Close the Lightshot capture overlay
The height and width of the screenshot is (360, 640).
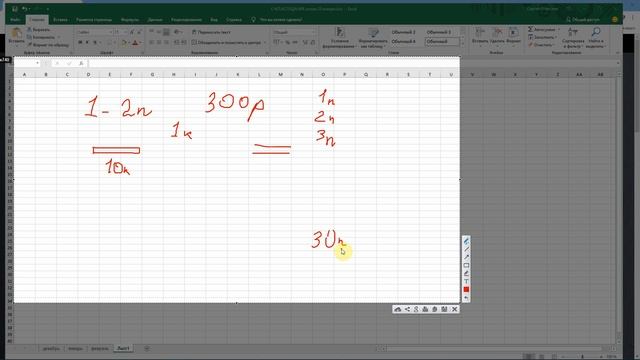(454, 309)
